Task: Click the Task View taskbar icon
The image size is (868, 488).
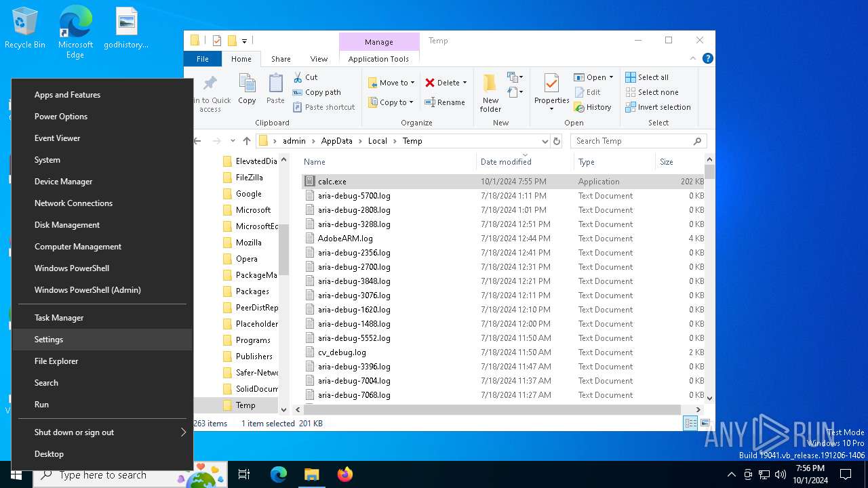Action: click(244, 474)
